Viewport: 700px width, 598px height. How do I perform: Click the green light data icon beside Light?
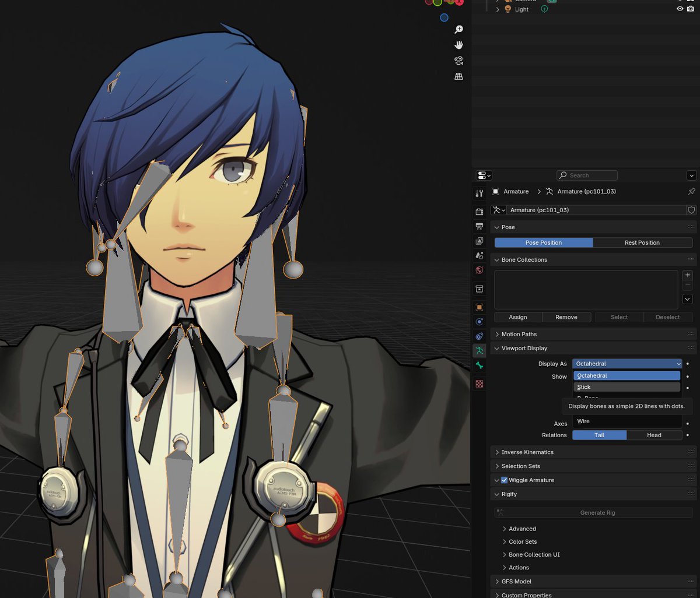click(x=544, y=9)
